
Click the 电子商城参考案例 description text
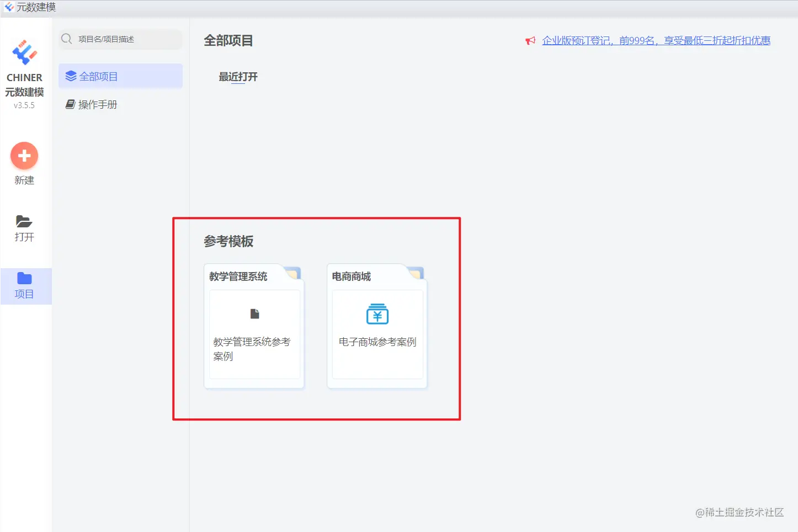click(377, 342)
